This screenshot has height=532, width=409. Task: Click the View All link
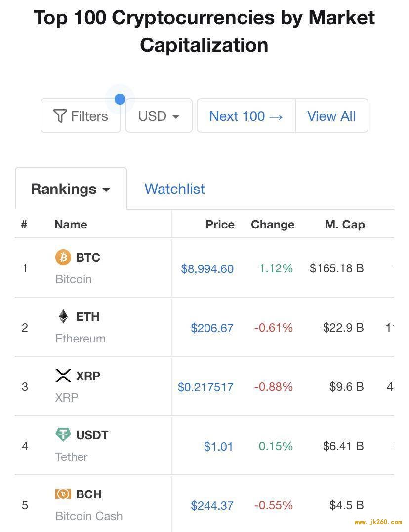click(331, 115)
